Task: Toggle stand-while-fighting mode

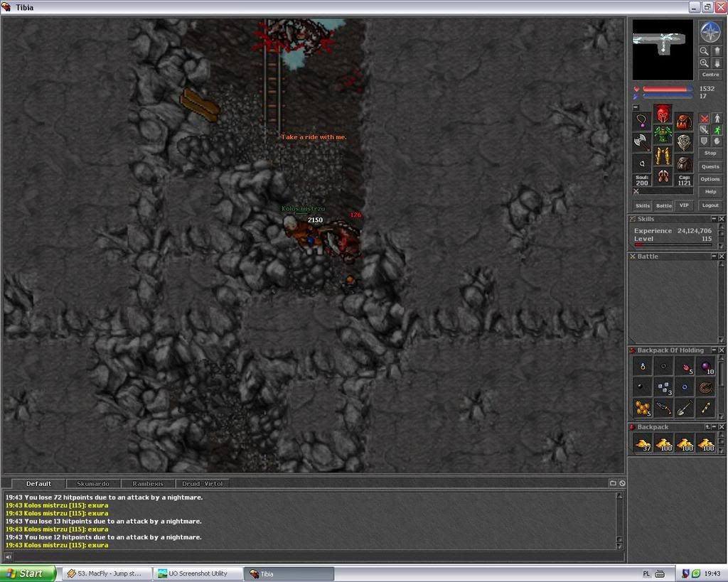Action: click(717, 119)
